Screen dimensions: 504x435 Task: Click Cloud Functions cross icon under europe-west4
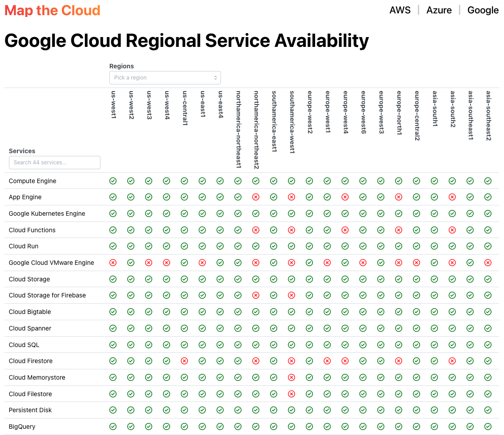pos(345,230)
